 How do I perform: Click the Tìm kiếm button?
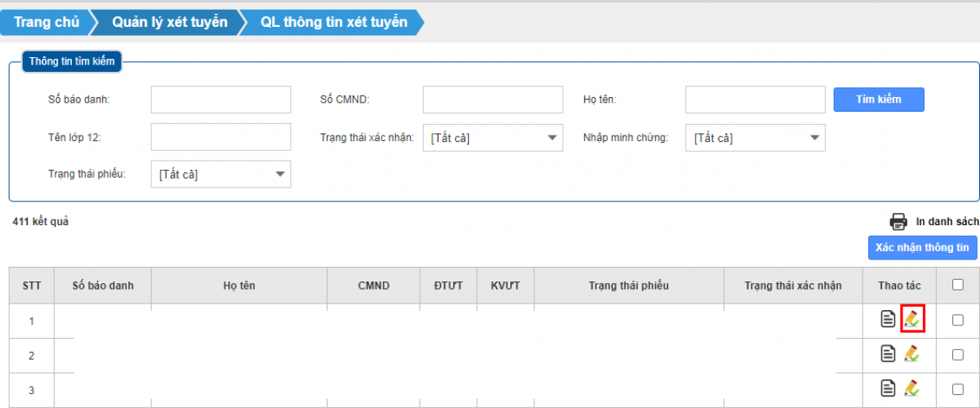[x=878, y=100]
